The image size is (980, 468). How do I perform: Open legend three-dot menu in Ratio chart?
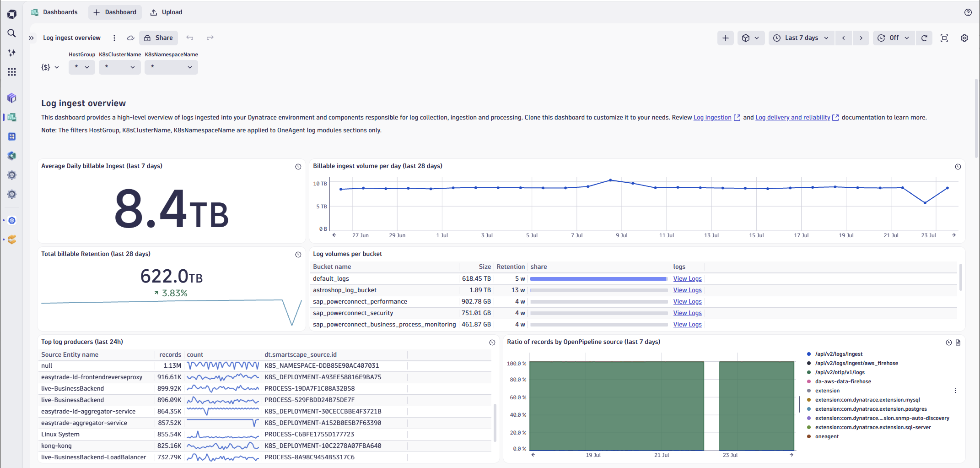955,391
